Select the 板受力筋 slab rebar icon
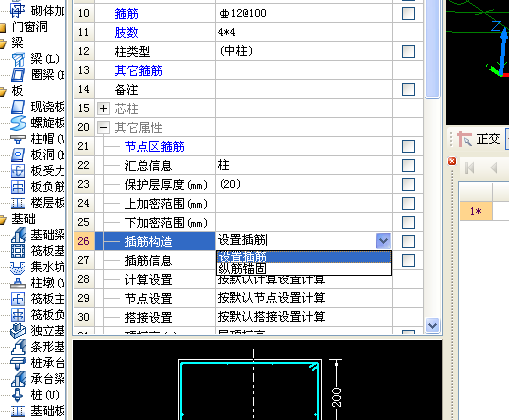The image size is (509, 420). [x=18, y=171]
